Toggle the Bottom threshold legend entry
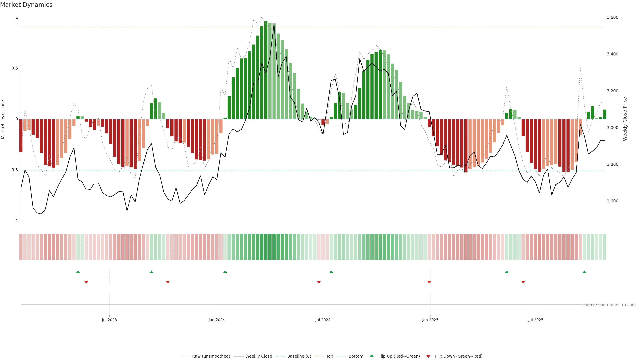Screen dimensions: 644x362 [x=356, y=356]
